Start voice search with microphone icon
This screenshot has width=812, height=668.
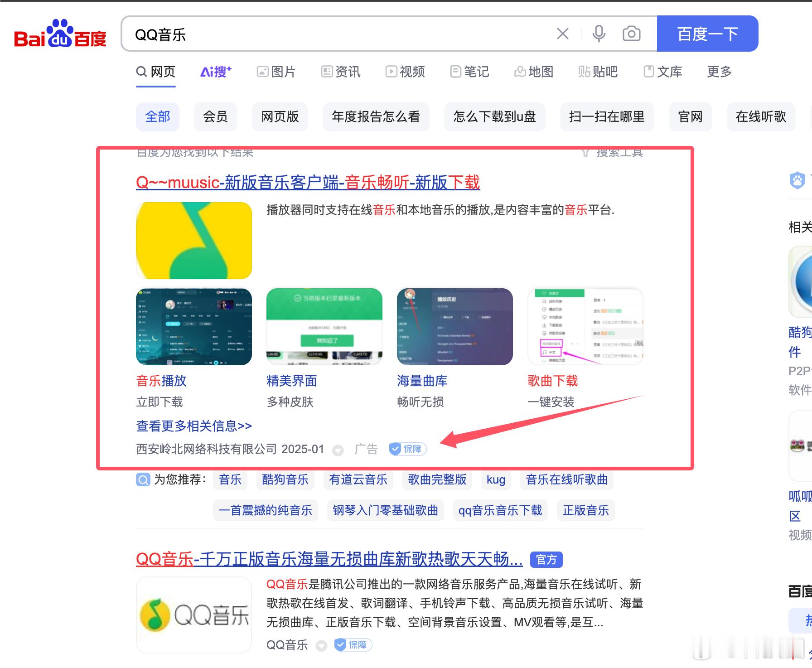[599, 34]
